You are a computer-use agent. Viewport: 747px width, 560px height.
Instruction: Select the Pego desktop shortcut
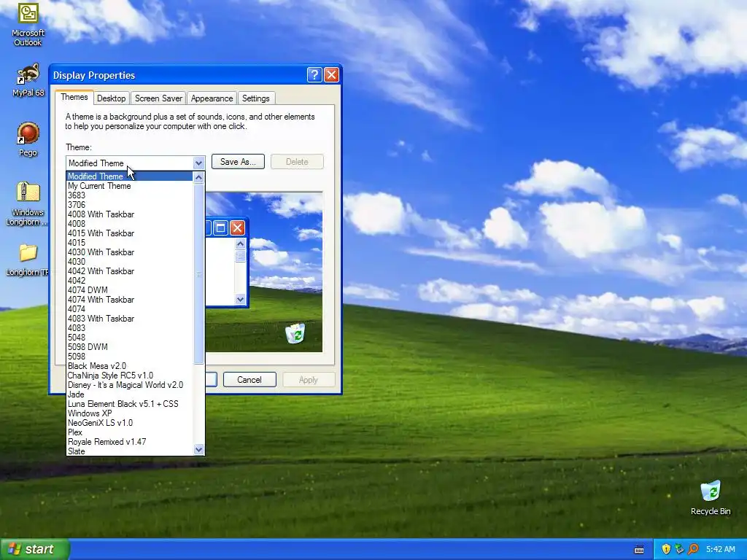click(x=28, y=139)
